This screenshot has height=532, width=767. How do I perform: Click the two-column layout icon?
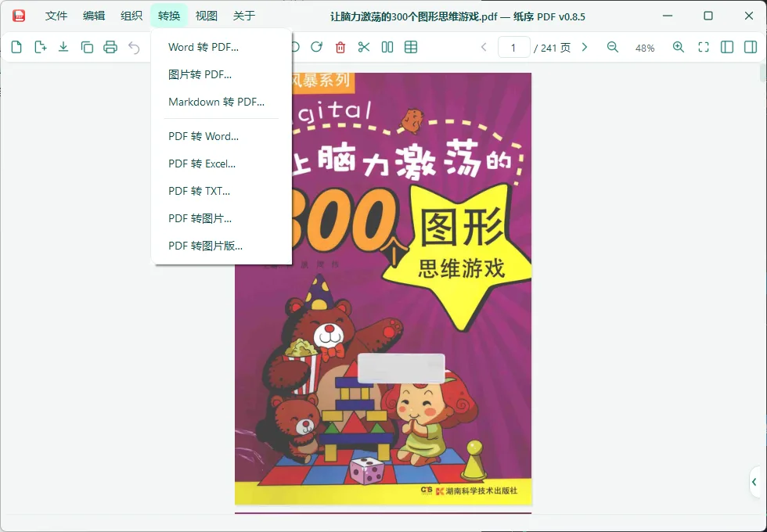387,47
